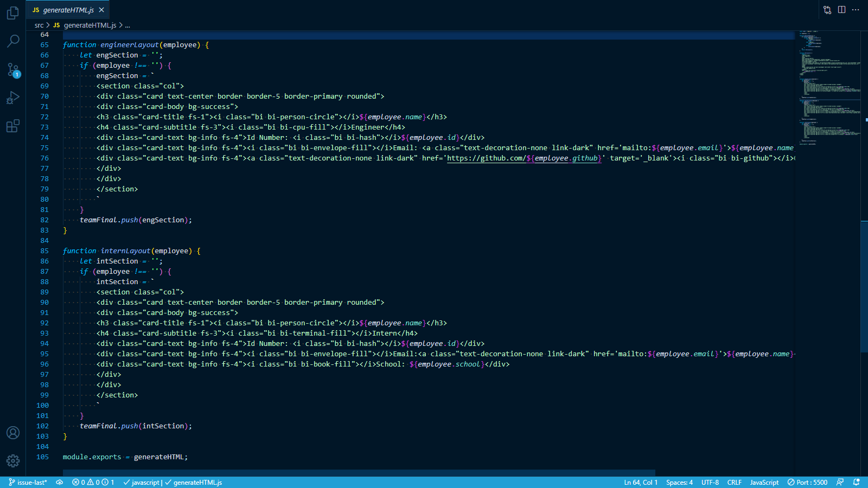Click teamFinal.push(intSection) on line 102

136,426
